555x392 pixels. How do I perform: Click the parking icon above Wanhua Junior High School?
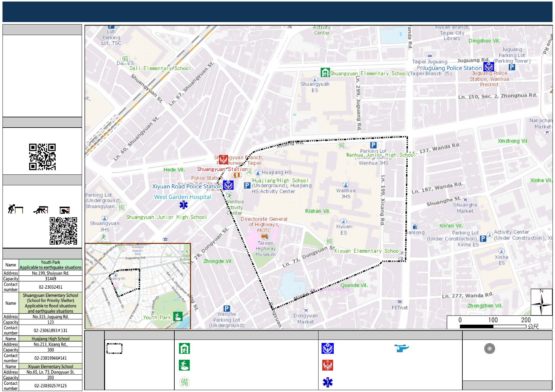374,145
